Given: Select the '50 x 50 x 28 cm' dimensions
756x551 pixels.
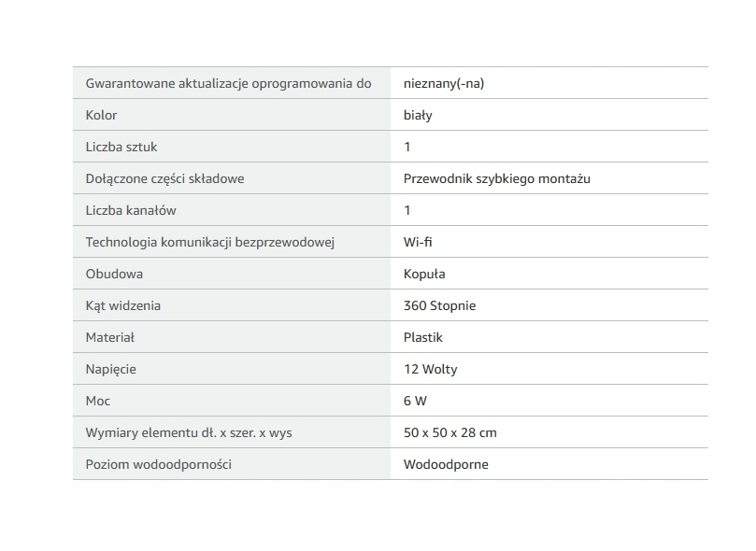Looking at the screenshot, I should tap(450, 433).
